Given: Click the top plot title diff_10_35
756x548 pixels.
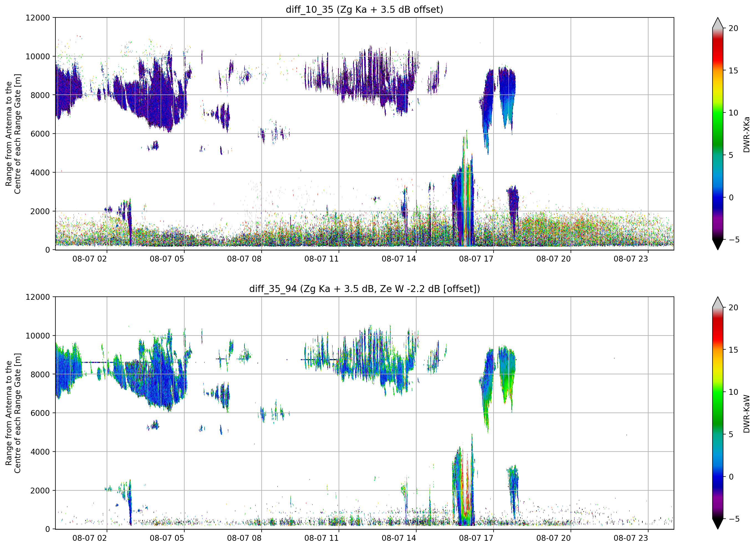Looking at the screenshot, I should click(364, 9).
